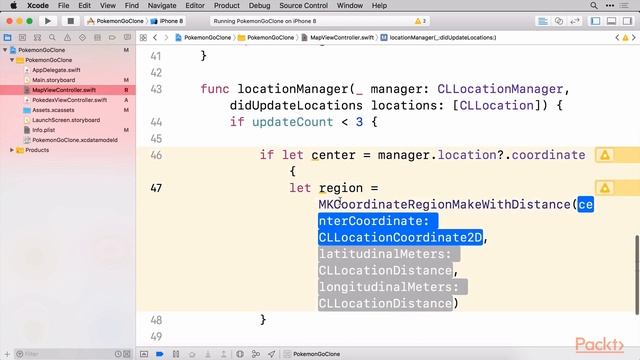Image resolution: width=640 pixels, height=360 pixels.
Task: Open the File menu
Action: (64, 5)
